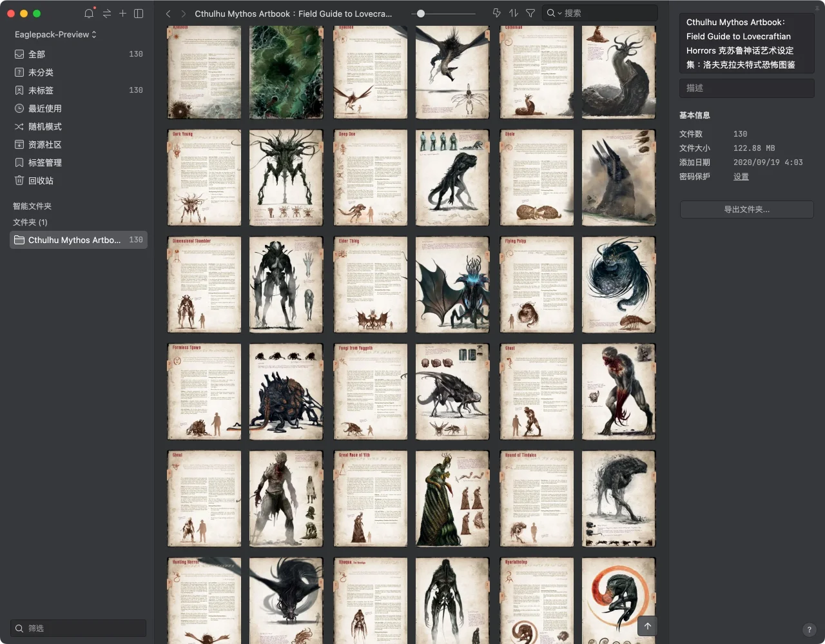Open the Dhole text page thumbnail
The width and height of the screenshot is (825, 644).
[537, 178]
